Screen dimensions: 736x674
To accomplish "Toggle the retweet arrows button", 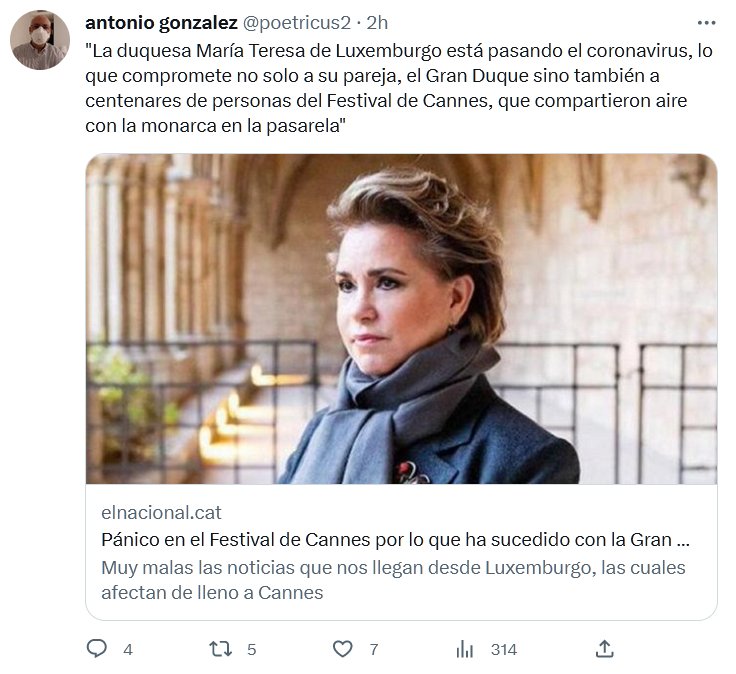I will click(219, 649).
